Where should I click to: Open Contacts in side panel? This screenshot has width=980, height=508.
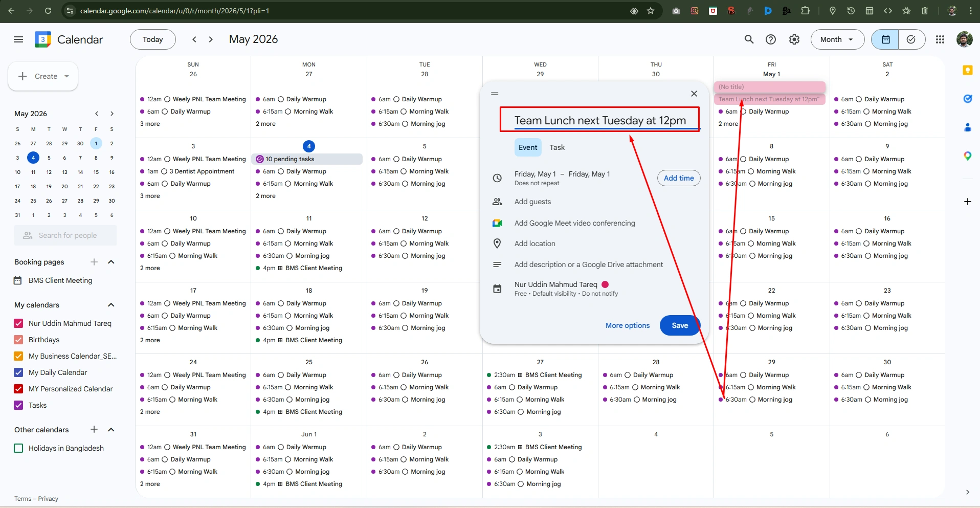click(967, 127)
